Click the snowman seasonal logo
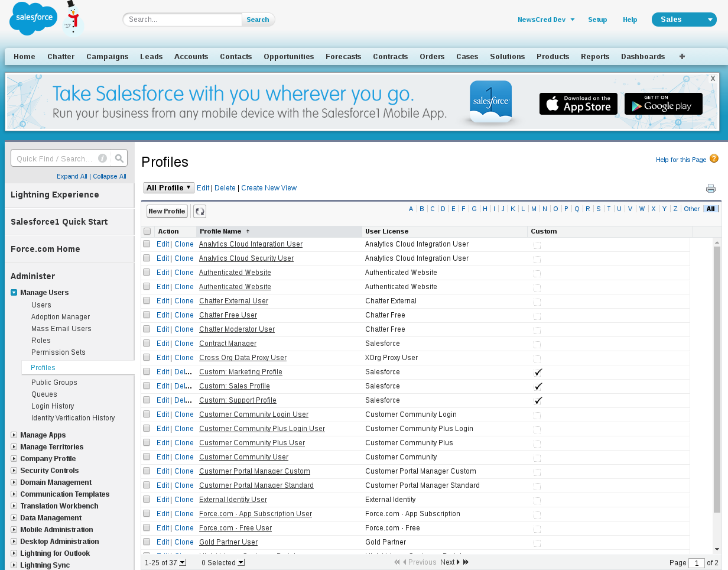This screenshot has height=570, width=728. pos(73,19)
